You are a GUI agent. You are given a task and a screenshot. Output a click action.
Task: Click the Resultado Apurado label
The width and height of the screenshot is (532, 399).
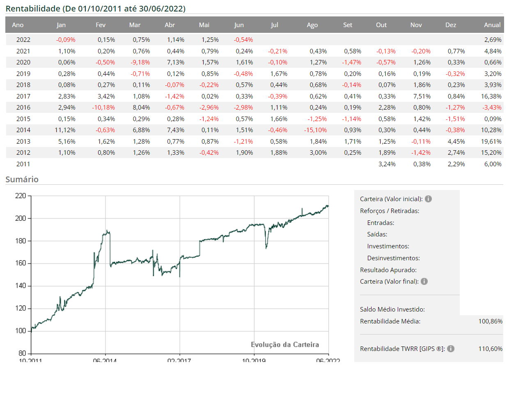[x=388, y=270]
